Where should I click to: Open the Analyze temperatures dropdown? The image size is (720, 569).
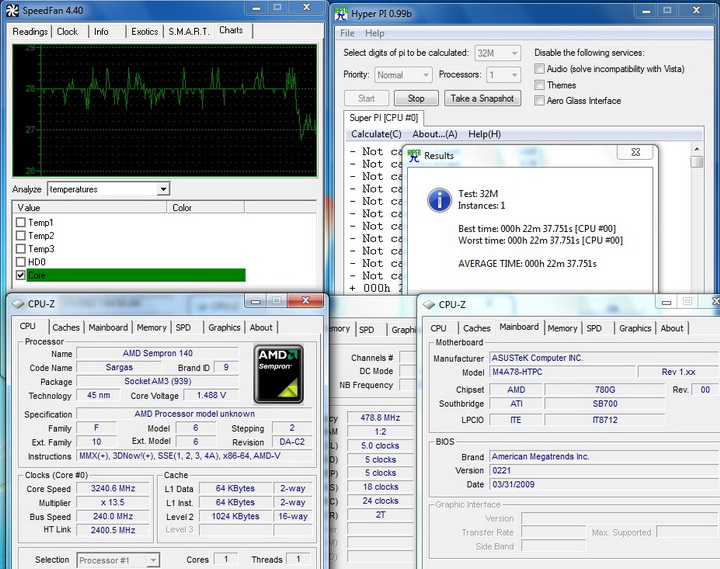163,189
